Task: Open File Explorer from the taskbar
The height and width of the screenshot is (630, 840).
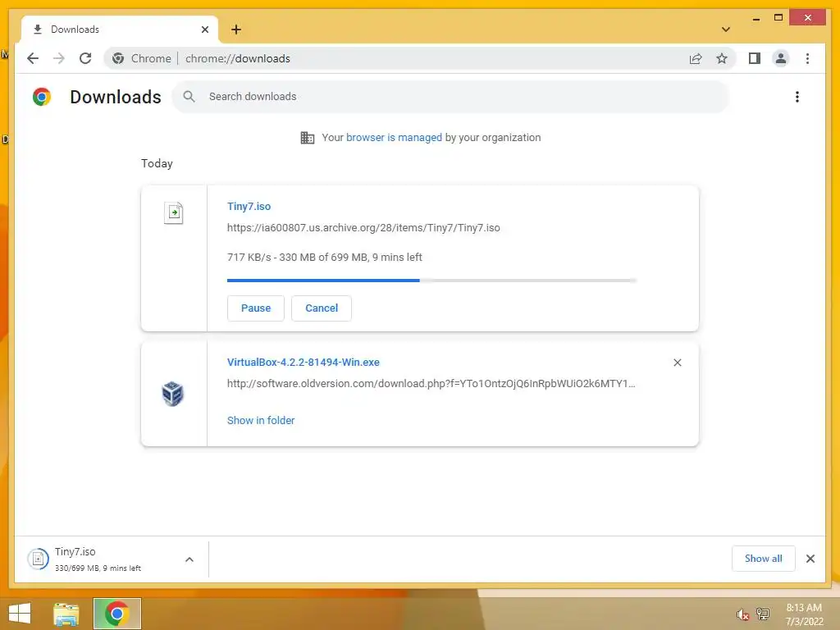Action: pyautogui.click(x=66, y=614)
